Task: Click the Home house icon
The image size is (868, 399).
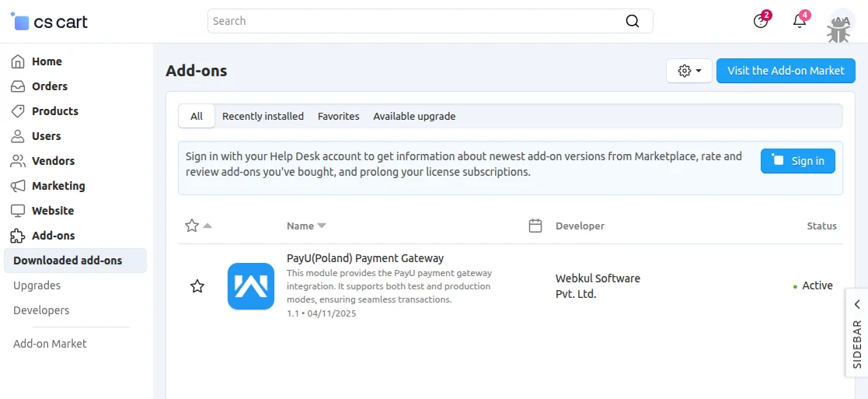Action: [x=19, y=61]
